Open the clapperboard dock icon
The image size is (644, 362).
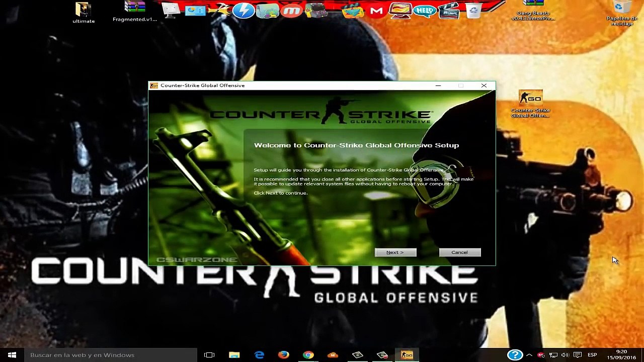pyautogui.click(x=449, y=11)
